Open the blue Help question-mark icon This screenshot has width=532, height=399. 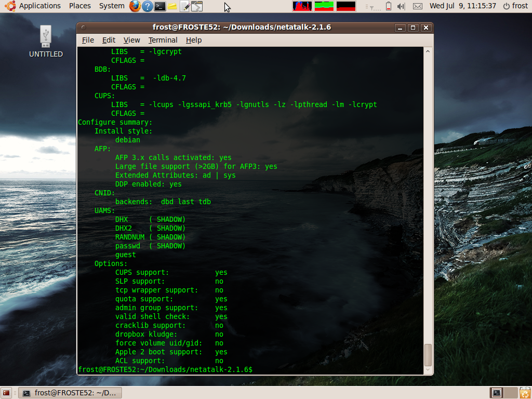coord(147,6)
